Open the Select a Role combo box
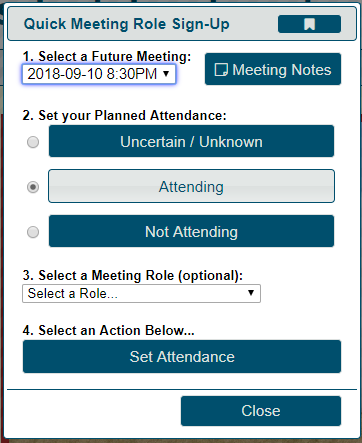362x443 pixels. [x=141, y=293]
